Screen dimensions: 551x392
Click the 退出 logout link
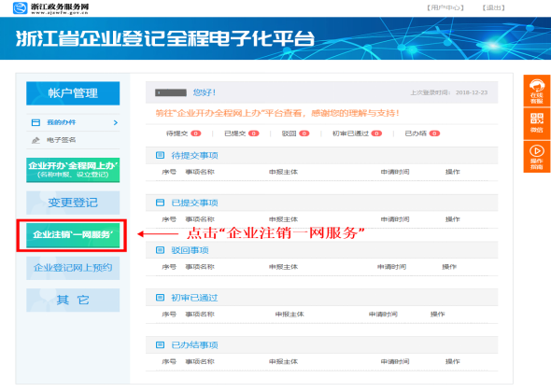pos(494,7)
